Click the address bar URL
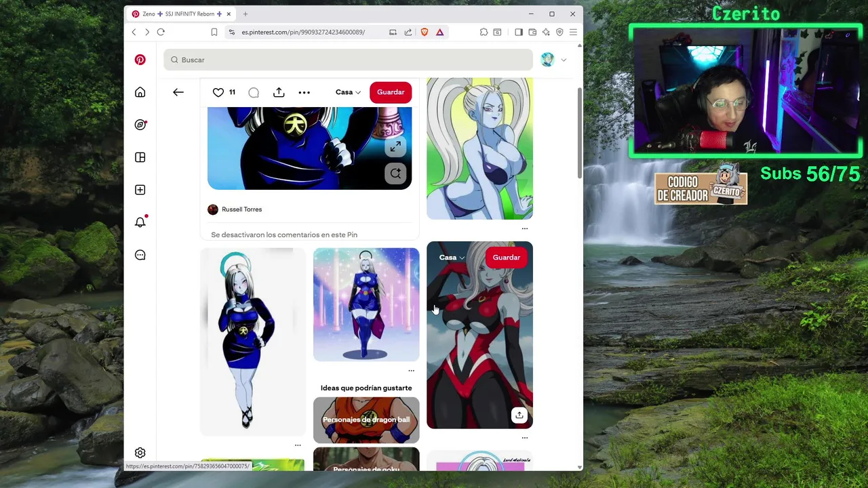 coord(303,32)
